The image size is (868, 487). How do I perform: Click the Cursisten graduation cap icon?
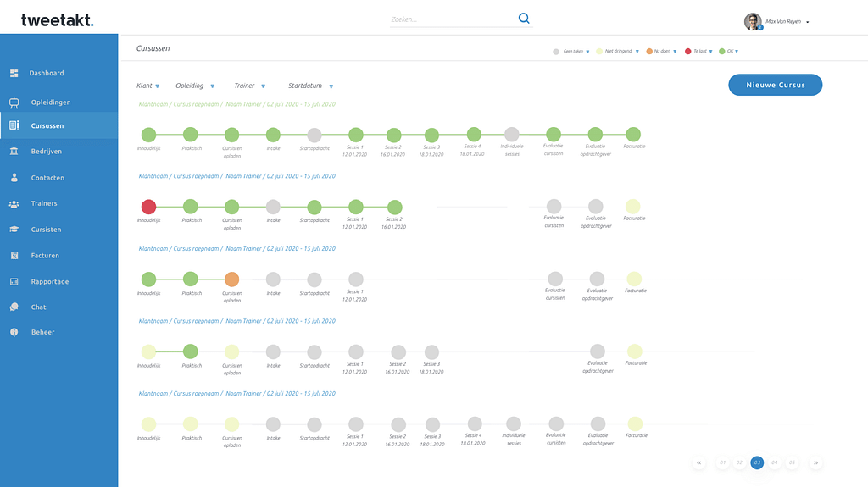[x=14, y=230]
